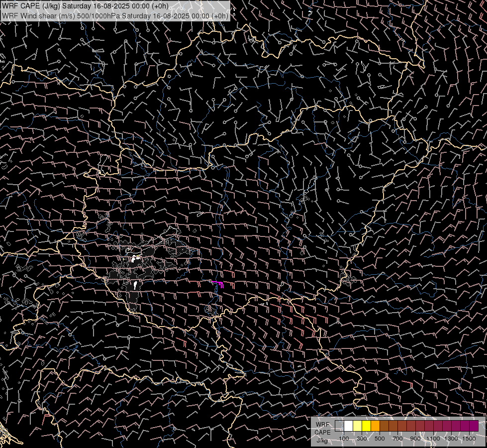Click the legend value 1100
This screenshot has width=487, height=448.
tap(433, 439)
